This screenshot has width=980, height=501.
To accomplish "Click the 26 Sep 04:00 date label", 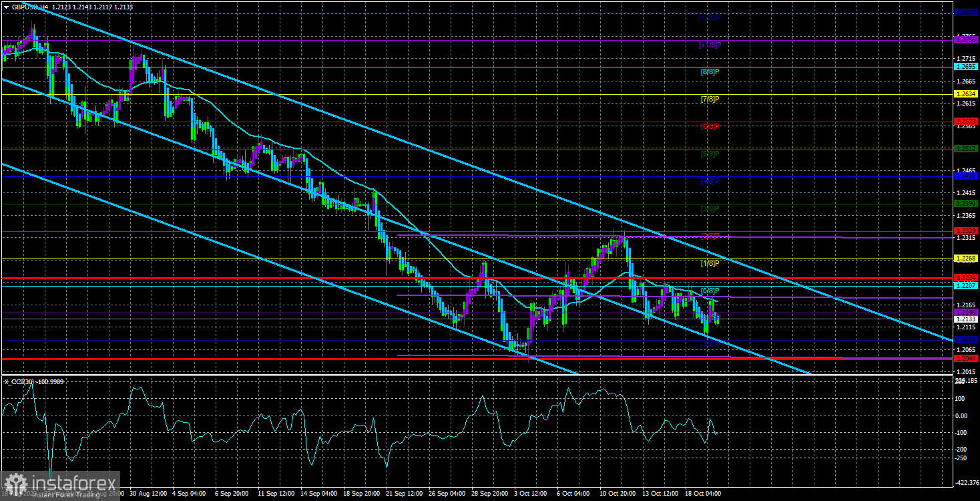I will pyautogui.click(x=447, y=494).
